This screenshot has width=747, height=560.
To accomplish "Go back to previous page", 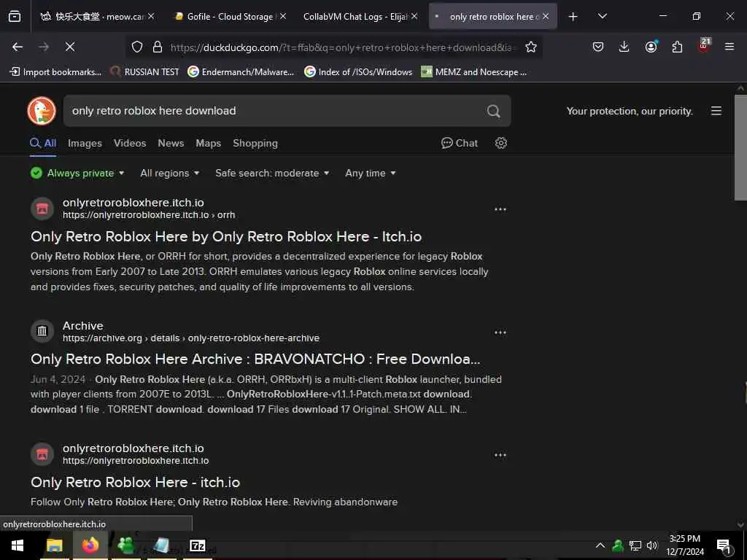I will coord(18,47).
